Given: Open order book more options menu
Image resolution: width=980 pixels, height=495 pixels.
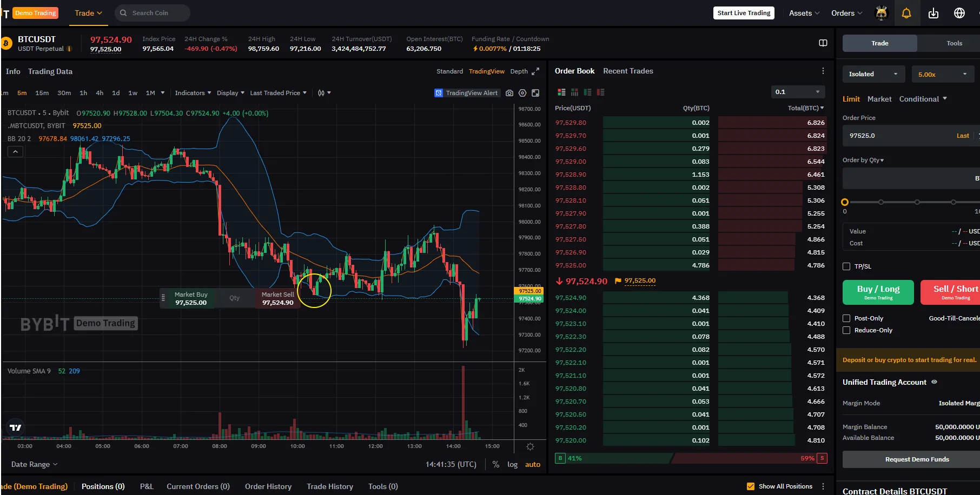Looking at the screenshot, I should click(823, 71).
